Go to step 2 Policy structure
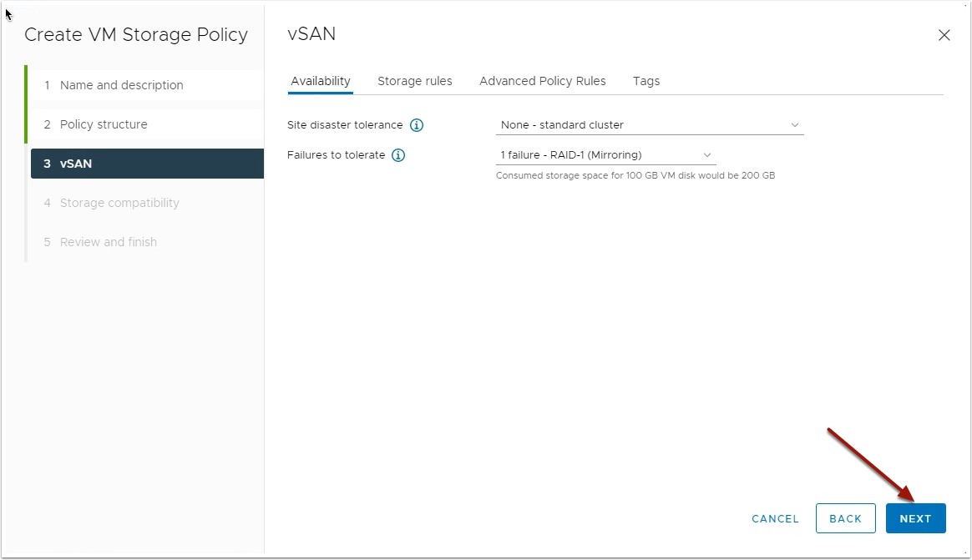Image resolution: width=972 pixels, height=560 pixels. point(147,124)
